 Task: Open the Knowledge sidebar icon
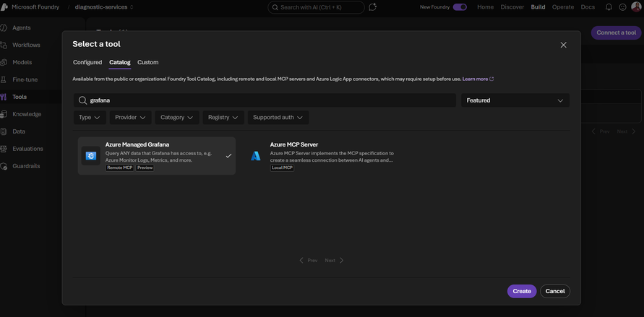coord(4,114)
